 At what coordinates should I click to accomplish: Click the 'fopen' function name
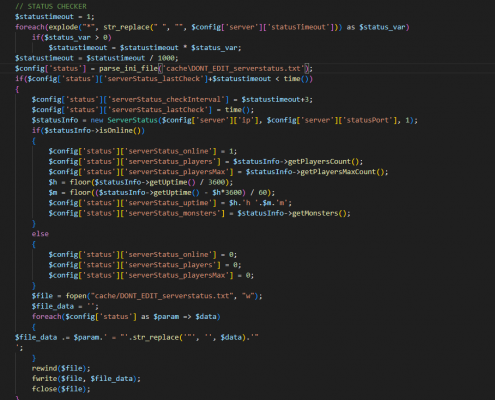76,296
